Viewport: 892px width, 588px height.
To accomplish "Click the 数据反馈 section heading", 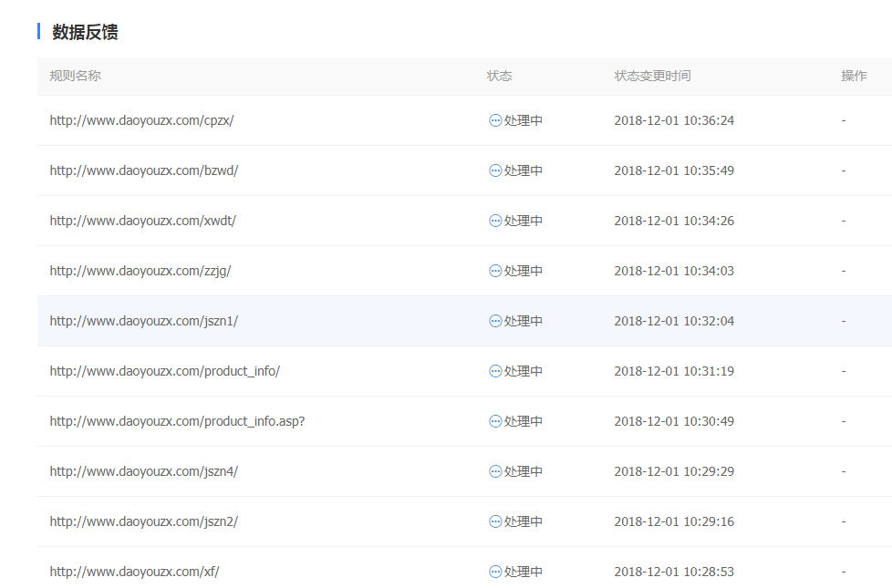I will (85, 33).
